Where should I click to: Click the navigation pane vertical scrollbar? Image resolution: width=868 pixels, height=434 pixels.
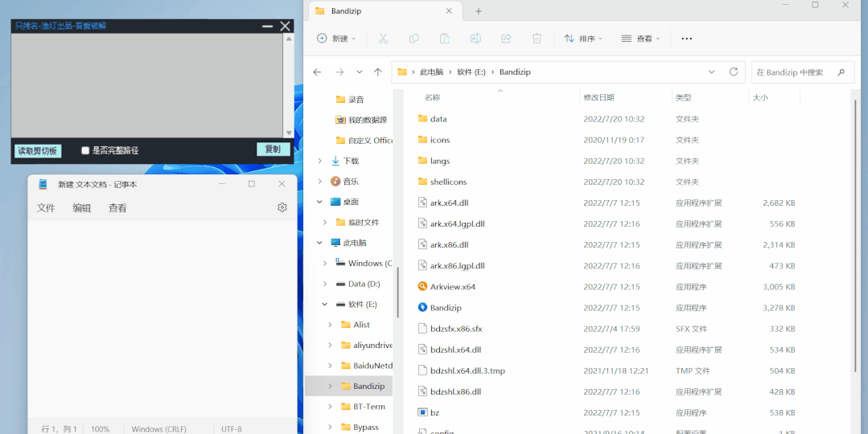[398, 293]
